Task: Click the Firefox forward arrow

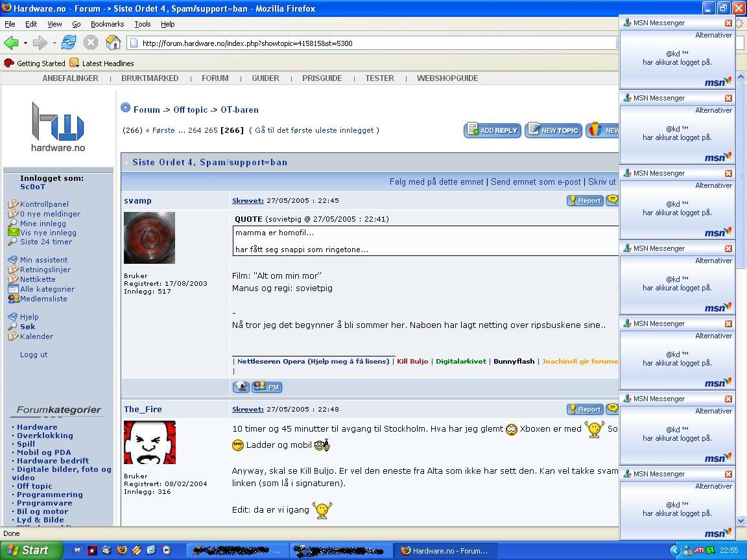Action: (x=40, y=43)
